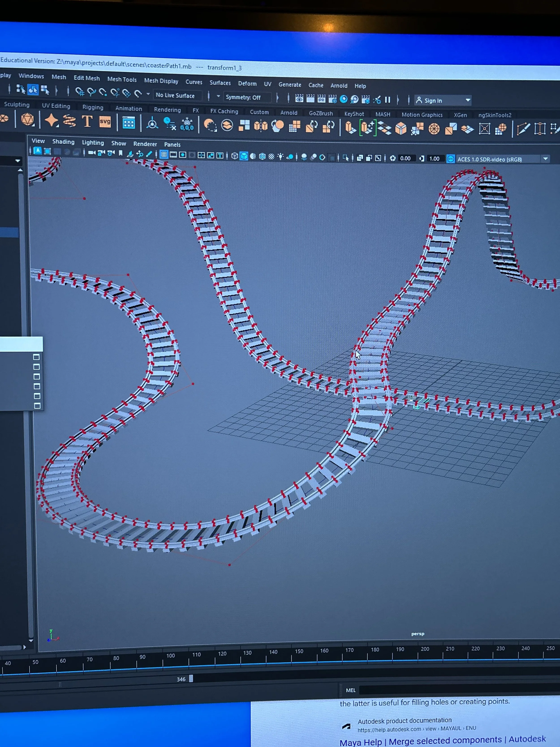This screenshot has width=560, height=747.
Task: Open the viewport Shading menu
Action: (63, 142)
